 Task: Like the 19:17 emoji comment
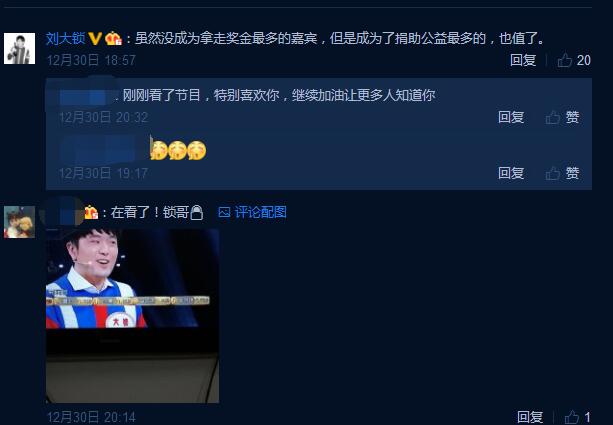[x=562, y=173]
